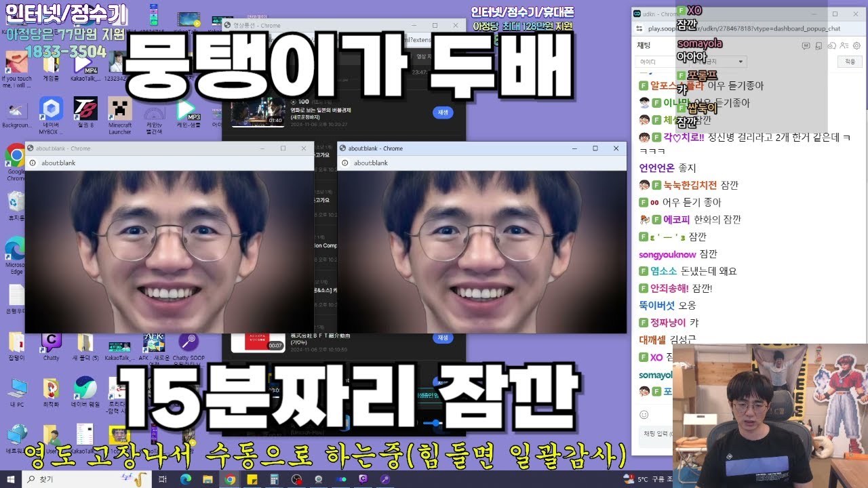Image resolution: width=868 pixels, height=488 pixels.
Task: Click username 뚝이버섯 in chat
Action: point(657,305)
